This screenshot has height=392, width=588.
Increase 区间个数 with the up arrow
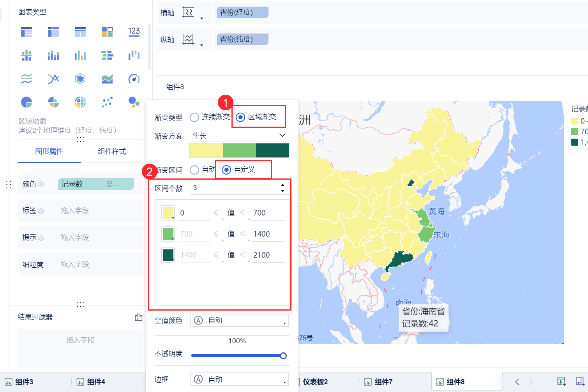click(283, 185)
